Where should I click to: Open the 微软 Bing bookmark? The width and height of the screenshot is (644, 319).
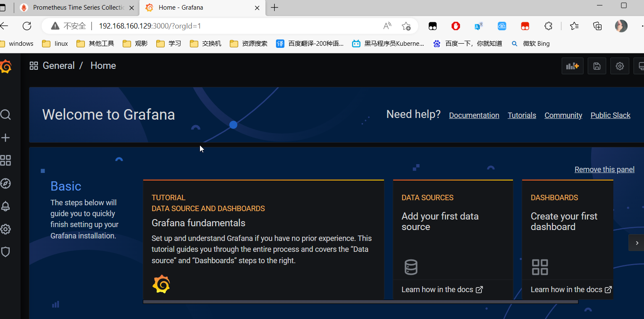click(x=531, y=44)
